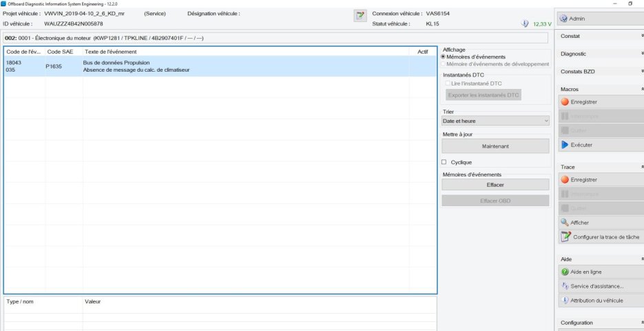Click notepad icon of Configurer la trace
Viewport: 644px width, 331px height.
click(566, 237)
